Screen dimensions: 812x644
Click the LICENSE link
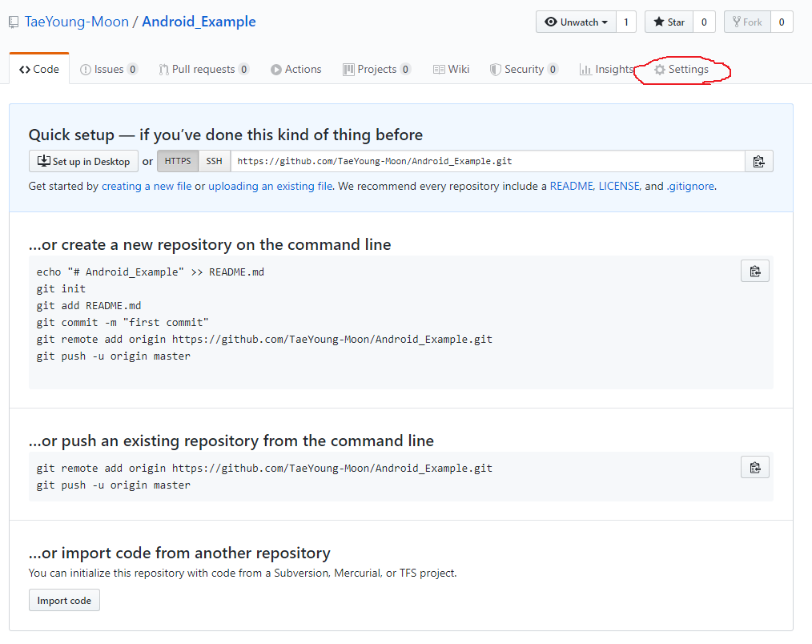[x=619, y=186]
